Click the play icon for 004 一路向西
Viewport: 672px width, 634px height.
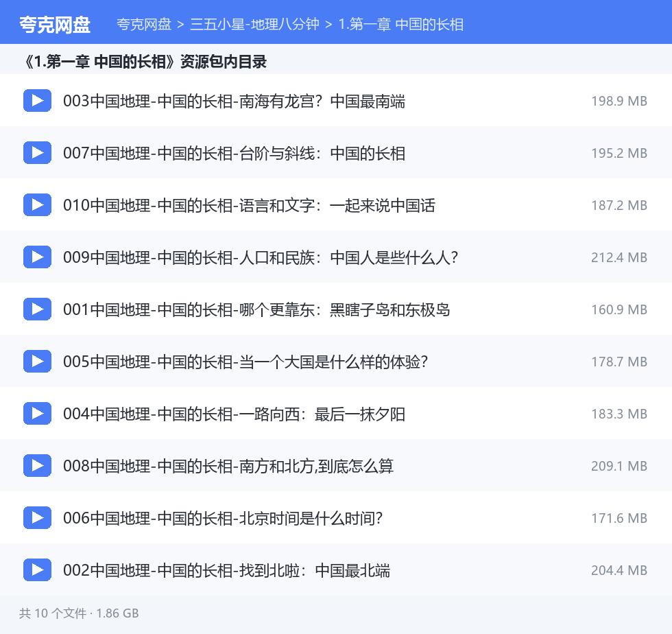pos(37,413)
